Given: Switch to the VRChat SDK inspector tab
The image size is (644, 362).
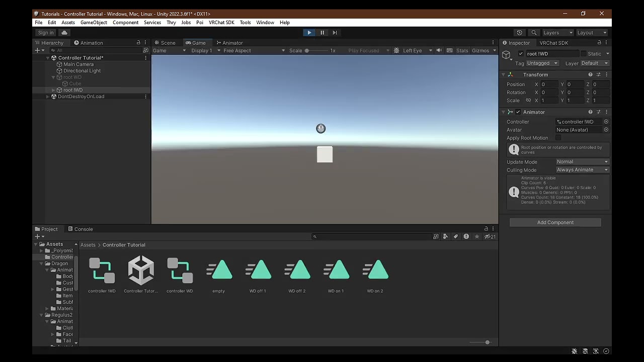Looking at the screenshot, I should [554, 43].
